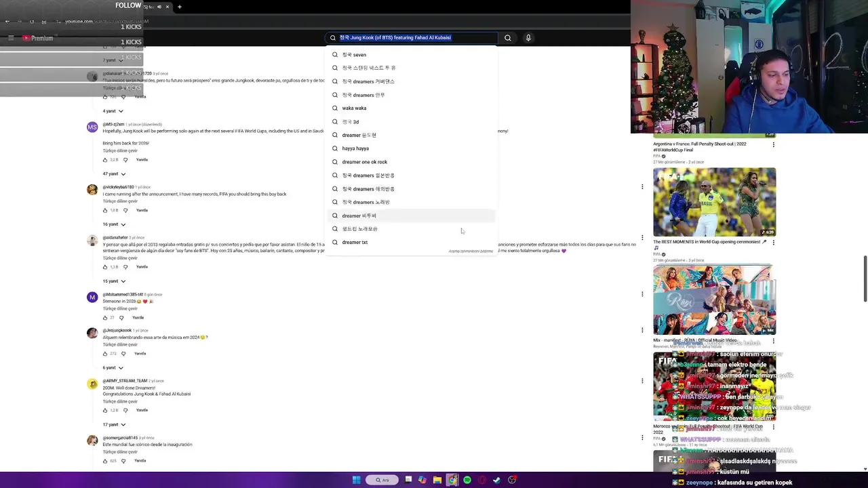The width and height of the screenshot is (868, 488).
Task: Select the 'waka waka' search suggestion
Action: pyautogui.click(x=412, y=108)
